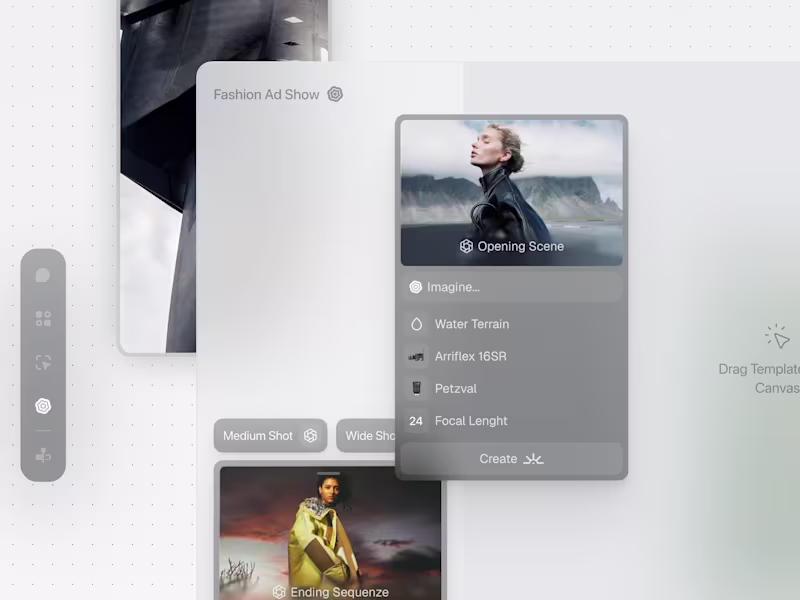Select the flower AI tool in sidebar

(43, 406)
